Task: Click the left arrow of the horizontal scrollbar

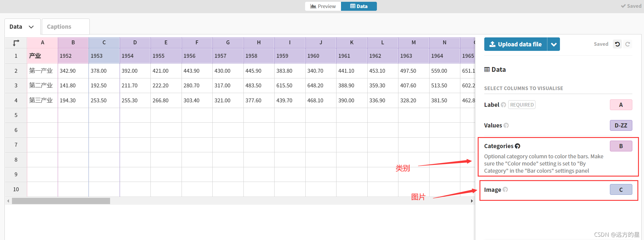Action: coord(8,201)
